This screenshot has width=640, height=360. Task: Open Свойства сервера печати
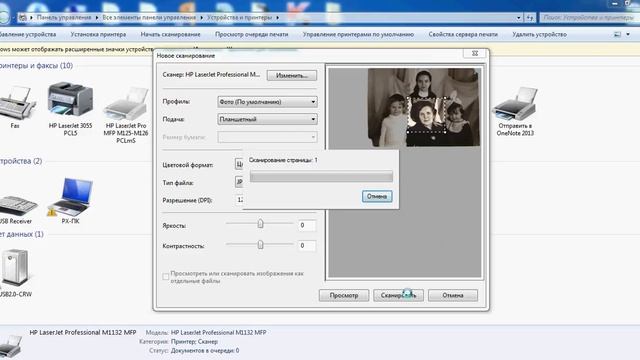(x=463, y=35)
